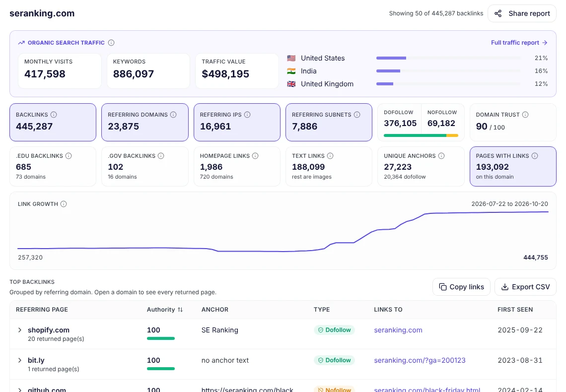This screenshot has height=392, width=566.
Task: Click the Nofollow badge in github.com row
Action: (x=334, y=390)
